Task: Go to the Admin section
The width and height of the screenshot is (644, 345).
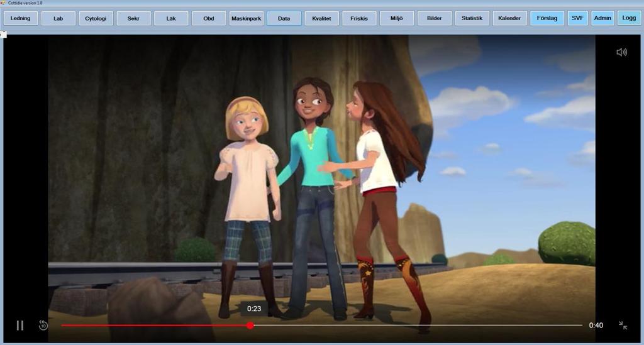Action: tap(602, 18)
